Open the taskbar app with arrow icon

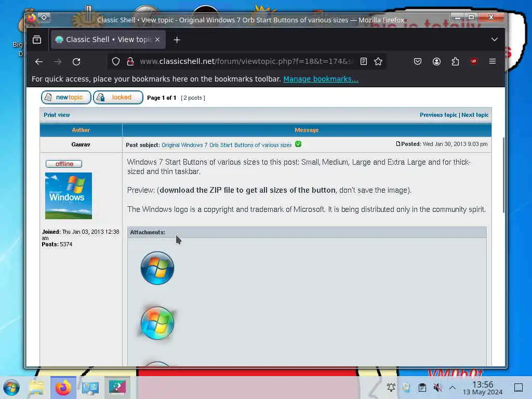tap(117, 387)
